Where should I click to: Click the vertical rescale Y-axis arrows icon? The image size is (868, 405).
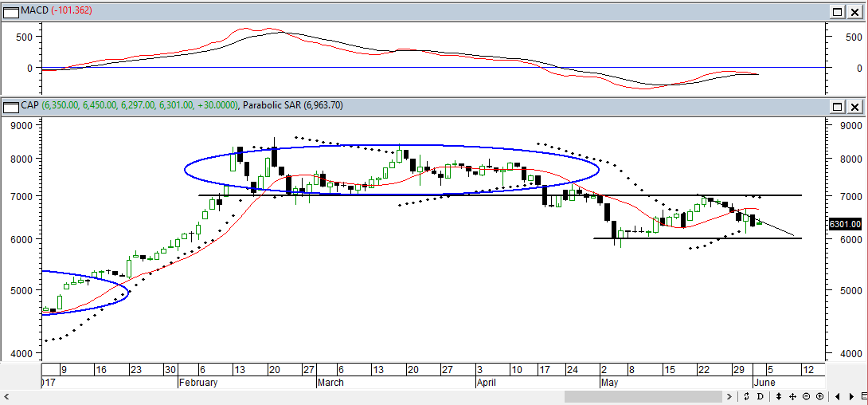coord(779,397)
